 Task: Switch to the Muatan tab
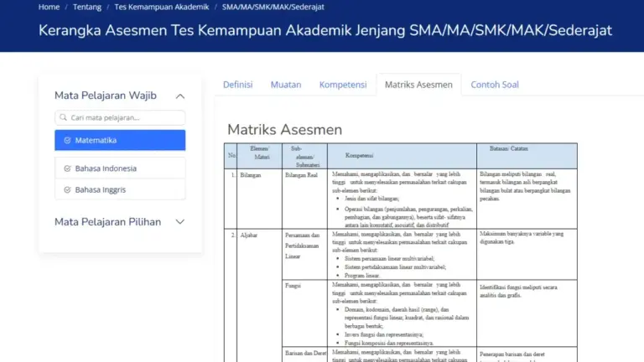click(x=286, y=85)
